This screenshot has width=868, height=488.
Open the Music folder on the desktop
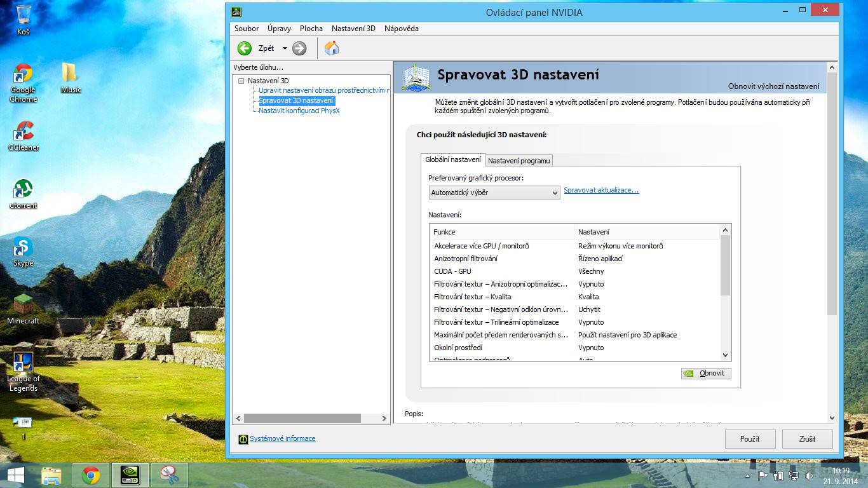click(x=71, y=78)
